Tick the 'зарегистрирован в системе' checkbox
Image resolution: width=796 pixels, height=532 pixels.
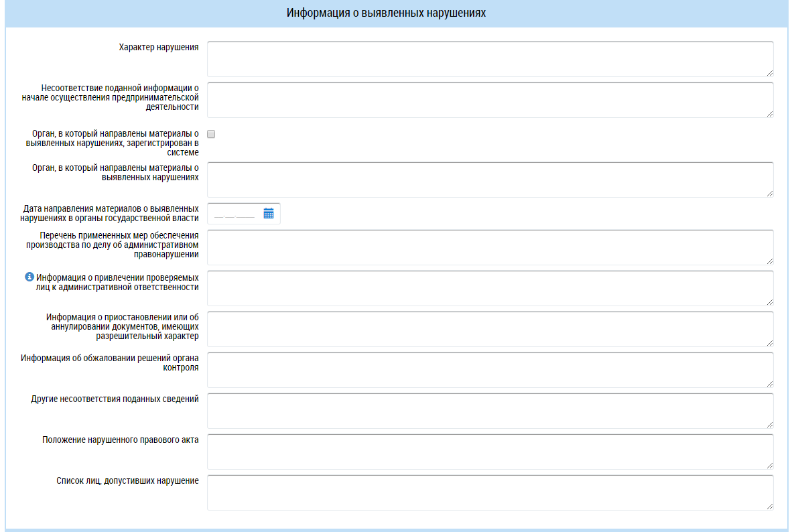click(x=211, y=134)
